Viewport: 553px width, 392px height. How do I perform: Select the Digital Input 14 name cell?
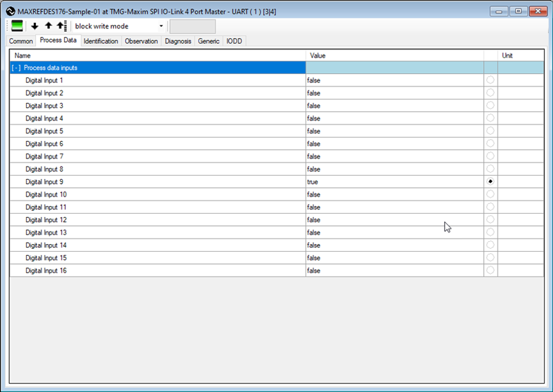click(x=158, y=245)
